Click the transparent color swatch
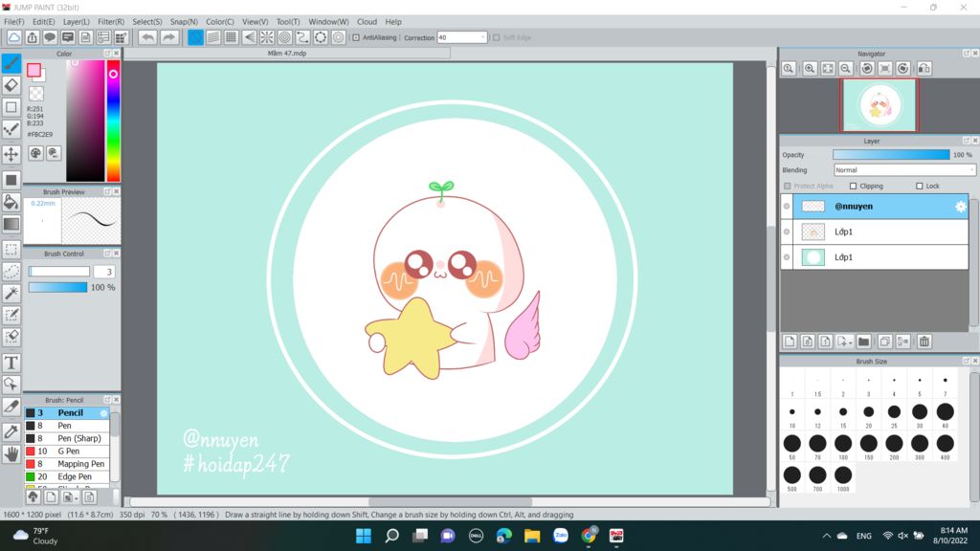Screen dimensions: 980x551 coord(36,94)
